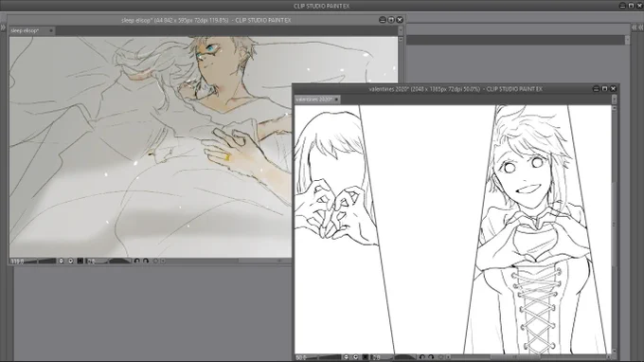Fit the valentines 2020 canvas to the window
The width and height of the screenshot is (644, 362).
[366, 357]
